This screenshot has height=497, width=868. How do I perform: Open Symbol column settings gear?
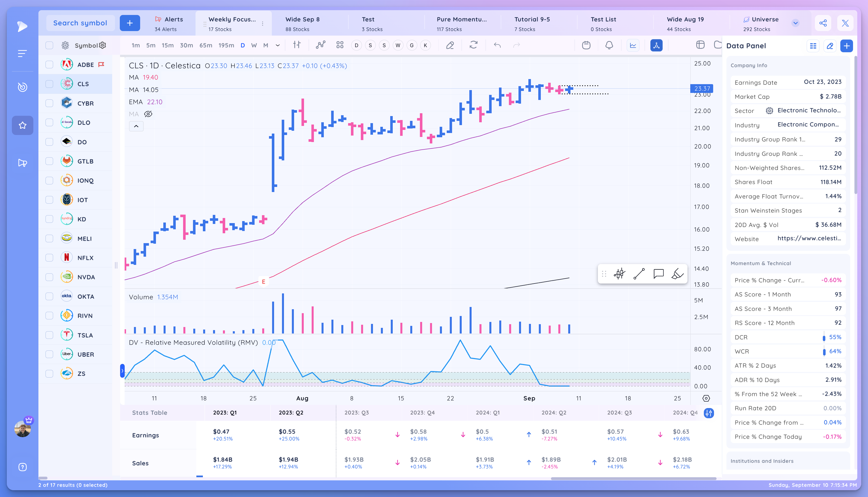click(x=103, y=45)
